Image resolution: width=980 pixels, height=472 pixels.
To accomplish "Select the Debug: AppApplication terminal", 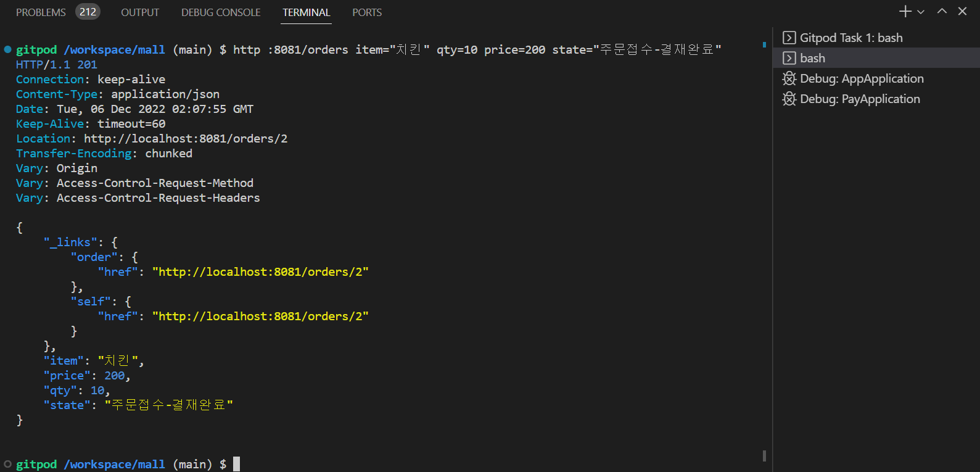I will tap(876, 78).
